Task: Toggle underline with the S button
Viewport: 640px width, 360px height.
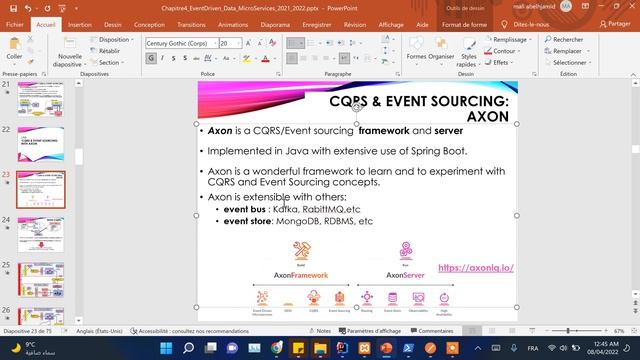Action: (173, 59)
